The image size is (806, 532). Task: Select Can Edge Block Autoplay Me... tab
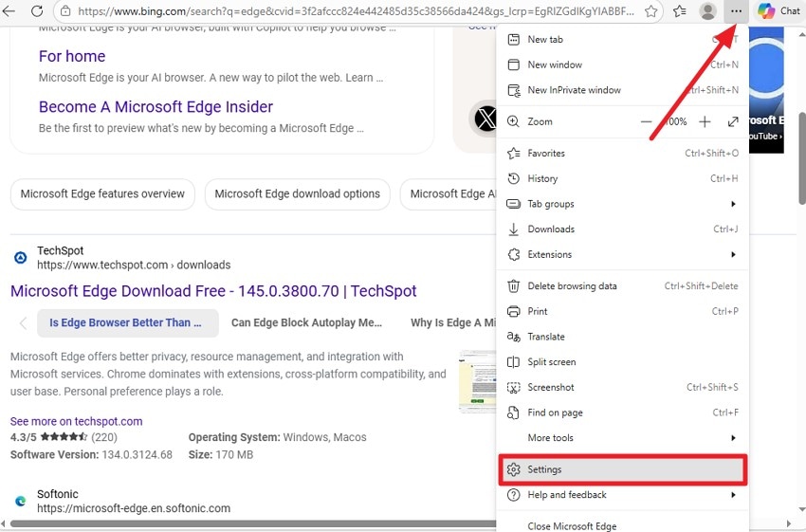(306, 322)
